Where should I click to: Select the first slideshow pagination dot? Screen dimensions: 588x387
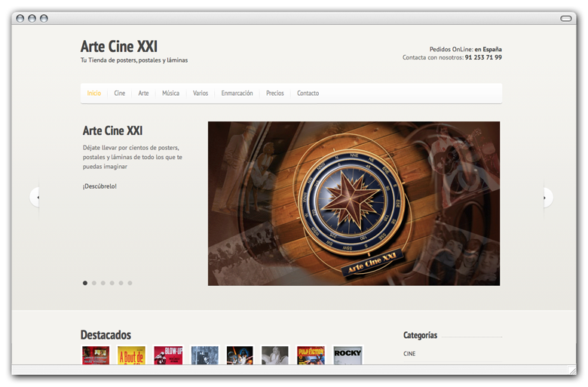pos(85,283)
